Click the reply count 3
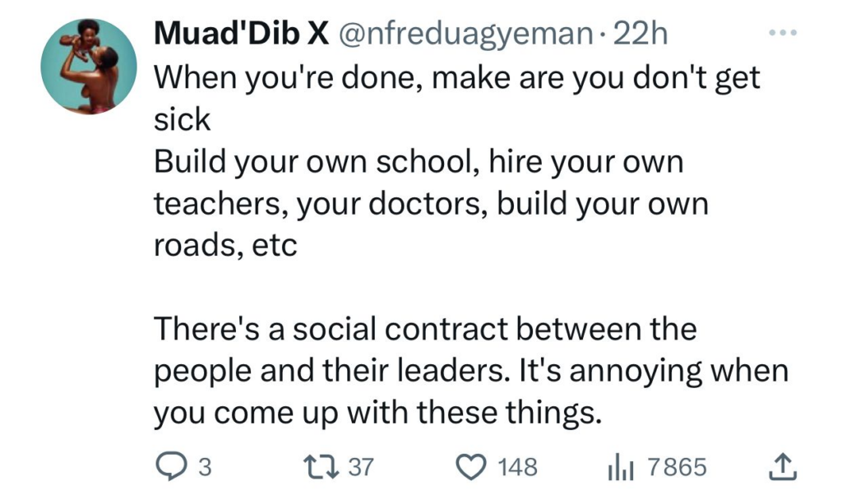Image resolution: width=842 pixels, height=504 pixels. coord(206,468)
